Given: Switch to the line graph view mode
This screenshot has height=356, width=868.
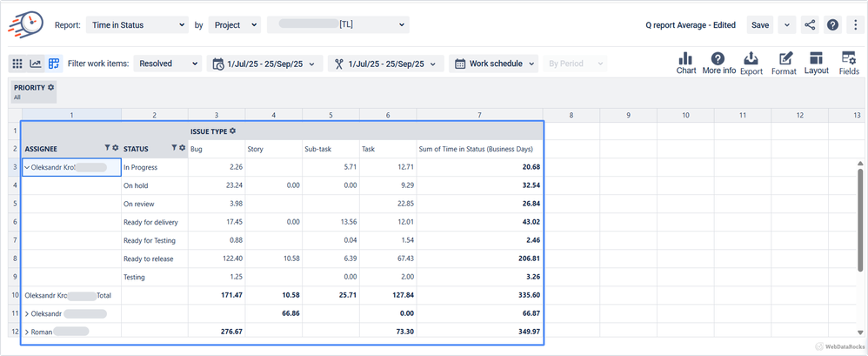Looking at the screenshot, I should point(36,64).
